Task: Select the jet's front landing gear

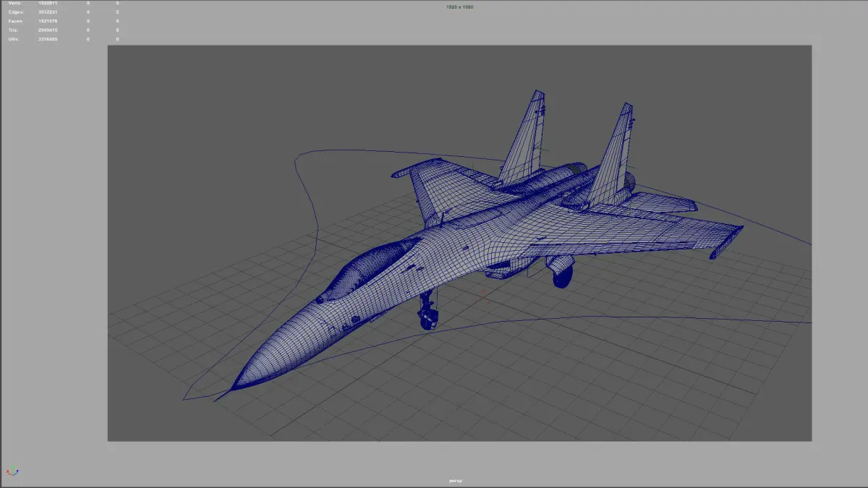Action: click(x=427, y=311)
